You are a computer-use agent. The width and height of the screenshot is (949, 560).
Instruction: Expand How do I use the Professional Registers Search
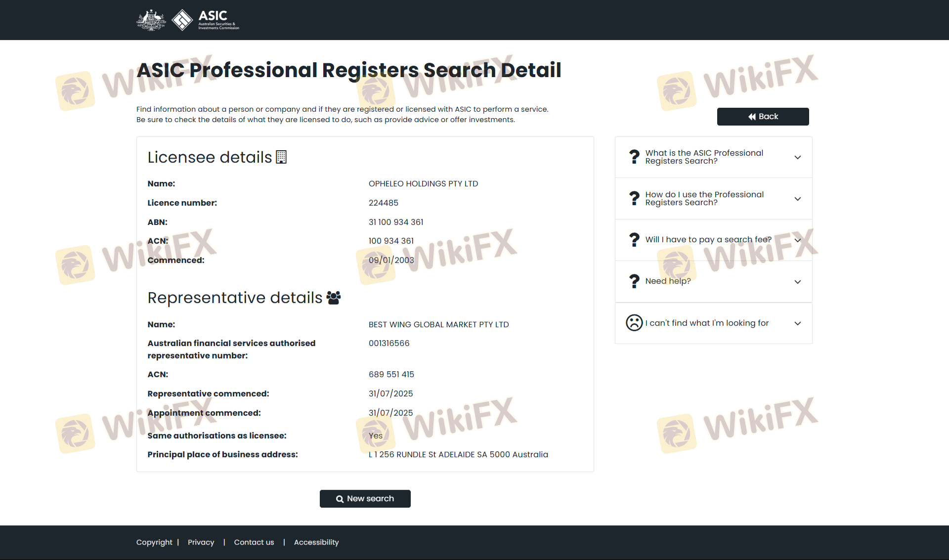tap(797, 199)
